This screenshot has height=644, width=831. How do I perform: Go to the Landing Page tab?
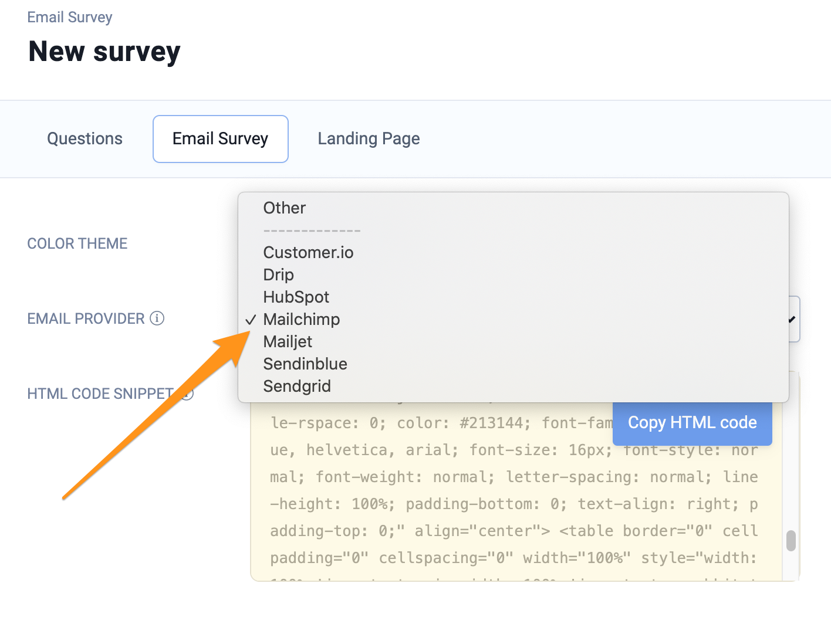(x=369, y=139)
